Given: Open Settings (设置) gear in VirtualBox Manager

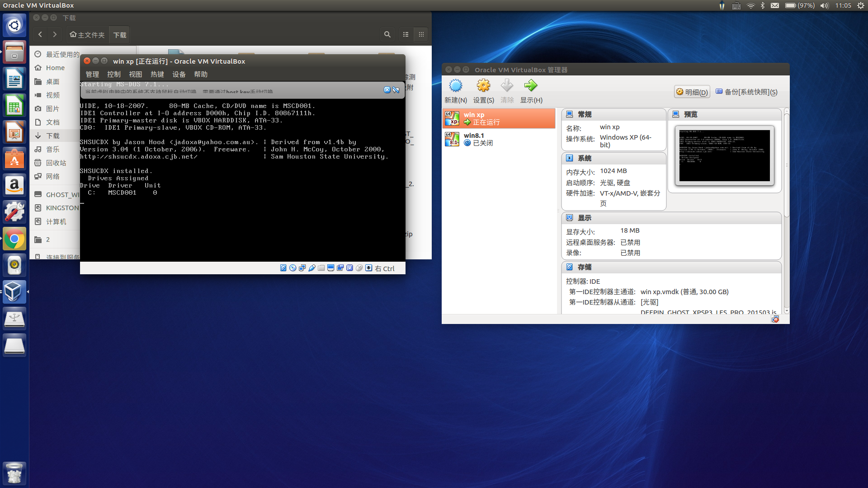Looking at the screenshot, I should click(x=483, y=92).
